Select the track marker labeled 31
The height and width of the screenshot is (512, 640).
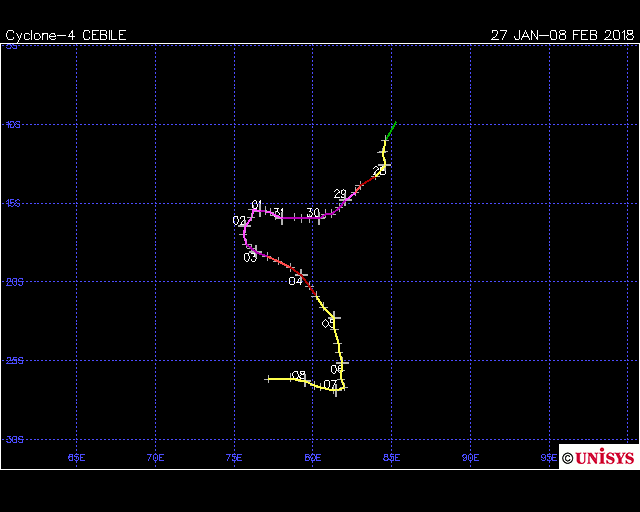278,213
